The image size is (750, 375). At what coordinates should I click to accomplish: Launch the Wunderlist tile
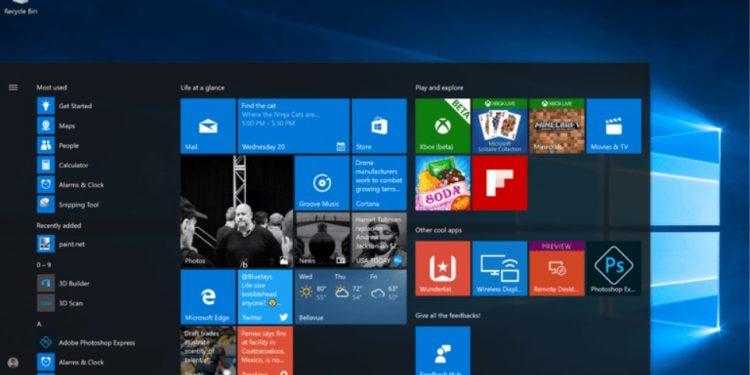coord(442,268)
